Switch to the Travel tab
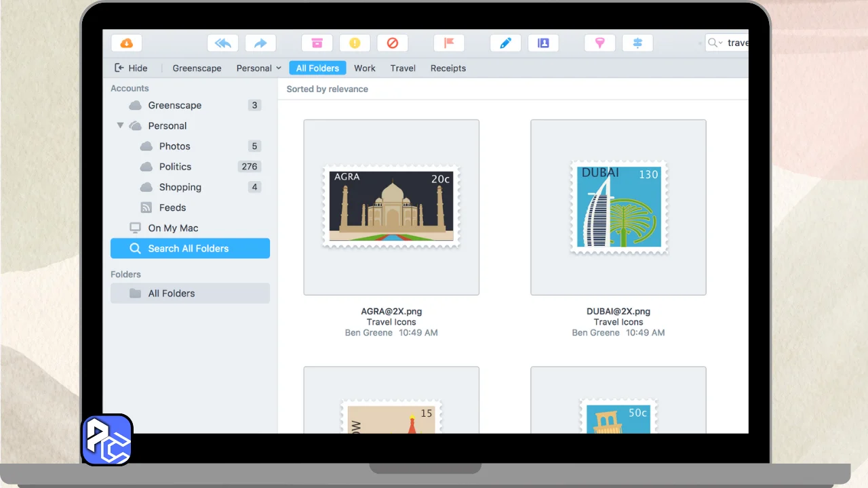This screenshot has height=488, width=868. (x=403, y=68)
